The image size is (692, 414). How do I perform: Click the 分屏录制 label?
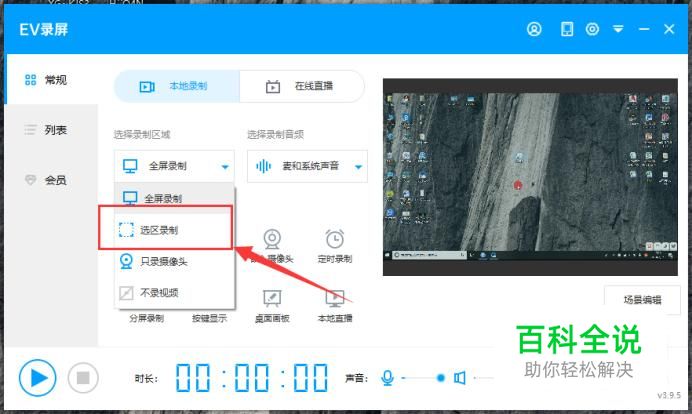147,318
